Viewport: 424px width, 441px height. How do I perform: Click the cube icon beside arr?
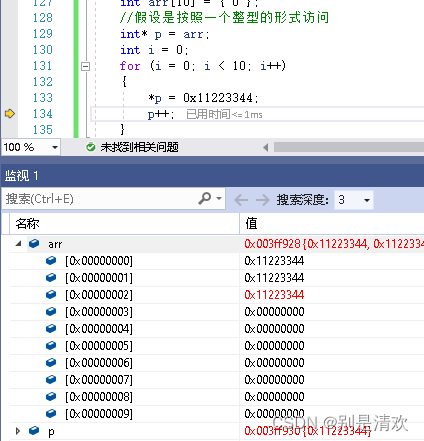point(34,244)
